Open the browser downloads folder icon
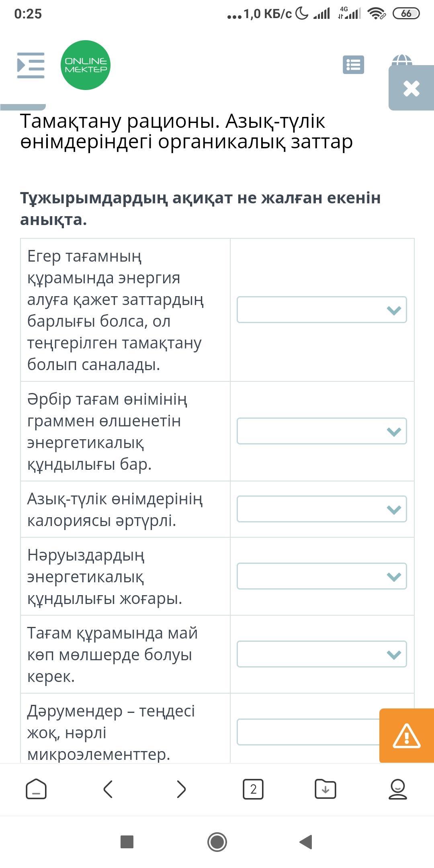Image resolution: width=434 pixels, height=868 pixels. point(325,789)
